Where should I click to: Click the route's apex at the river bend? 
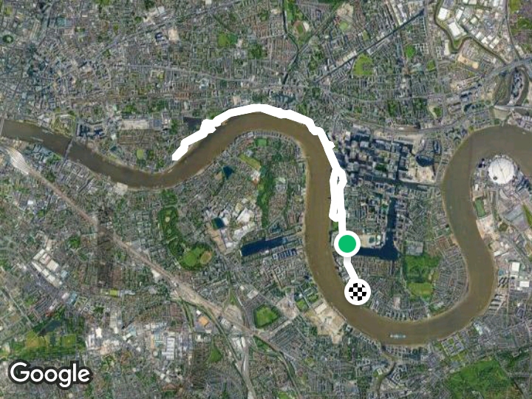(x=259, y=108)
